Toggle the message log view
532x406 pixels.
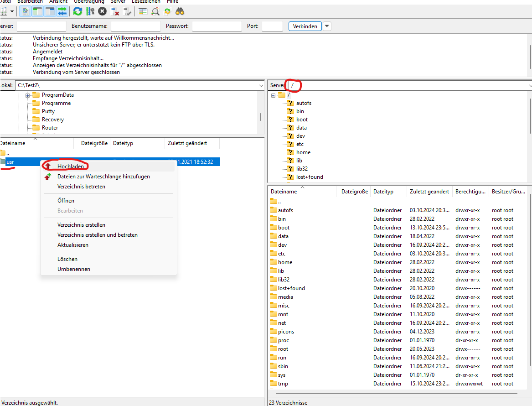click(26, 11)
